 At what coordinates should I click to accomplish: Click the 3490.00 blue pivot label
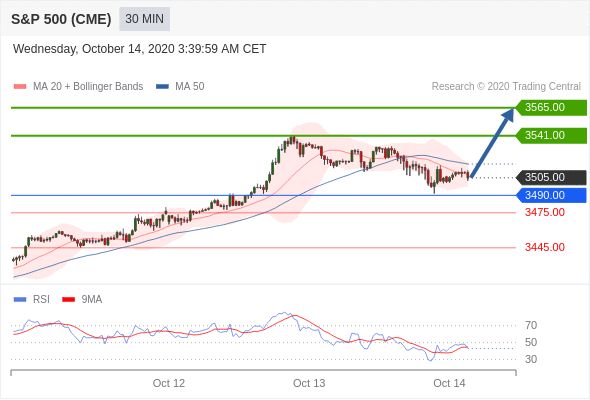551,195
